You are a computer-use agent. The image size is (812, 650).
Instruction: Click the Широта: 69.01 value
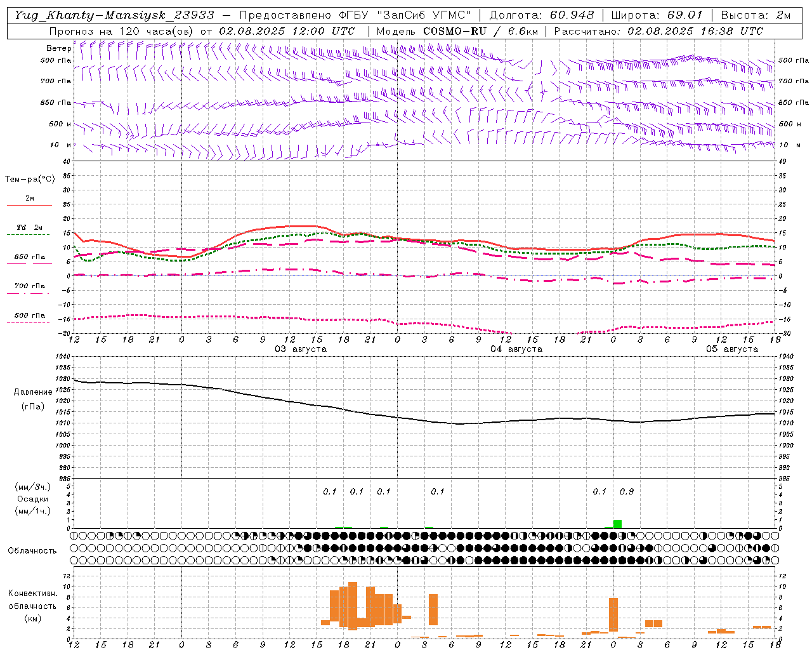(x=657, y=15)
